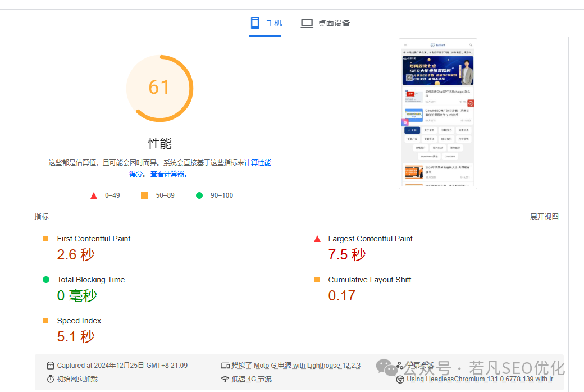The height and width of the screenshot is (392, 584).
Task: Click the Wi-Fi icon beside 低速 4G 节流
Action: tap(225, 379)
